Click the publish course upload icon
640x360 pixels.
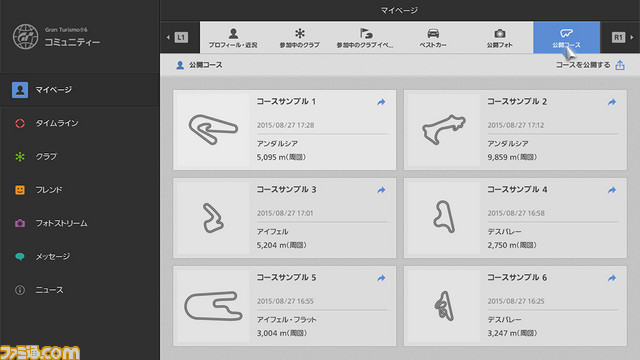(620, 65)
